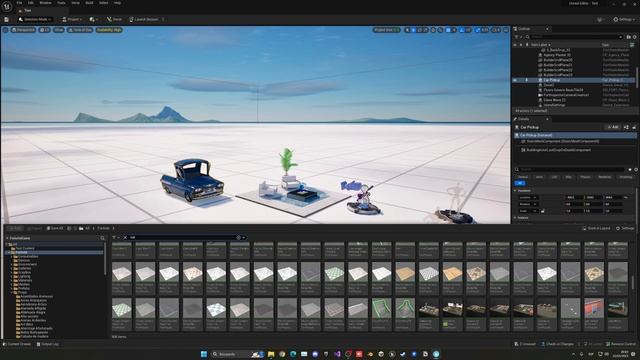Viewport: 640px width, 360px height.
Task: Click the Add component button in Details
Action: [613, 127]
